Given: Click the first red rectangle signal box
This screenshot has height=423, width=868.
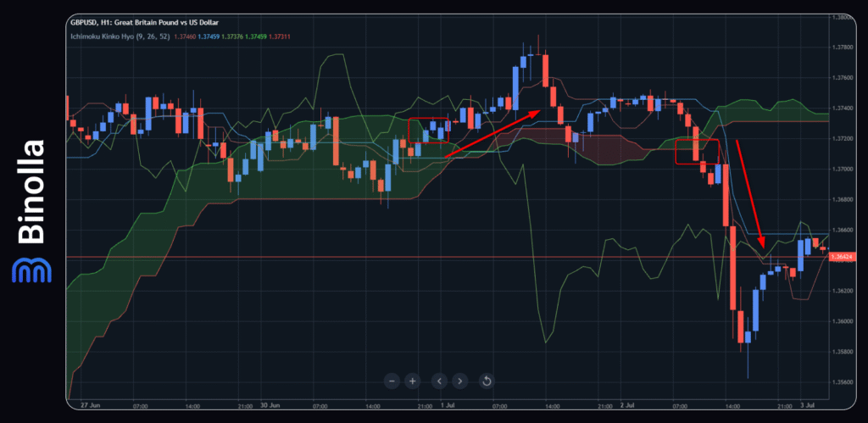Looking at the screenshot, I should pos(428,130).
